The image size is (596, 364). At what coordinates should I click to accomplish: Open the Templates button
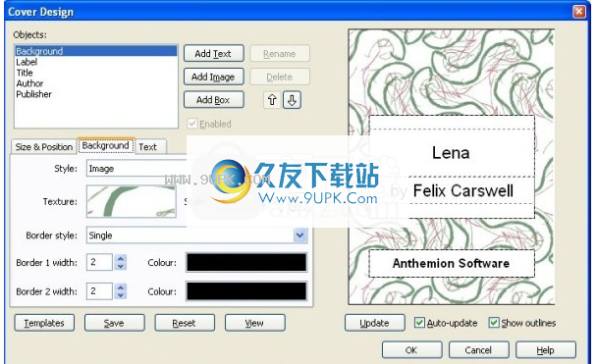[44, 323]
